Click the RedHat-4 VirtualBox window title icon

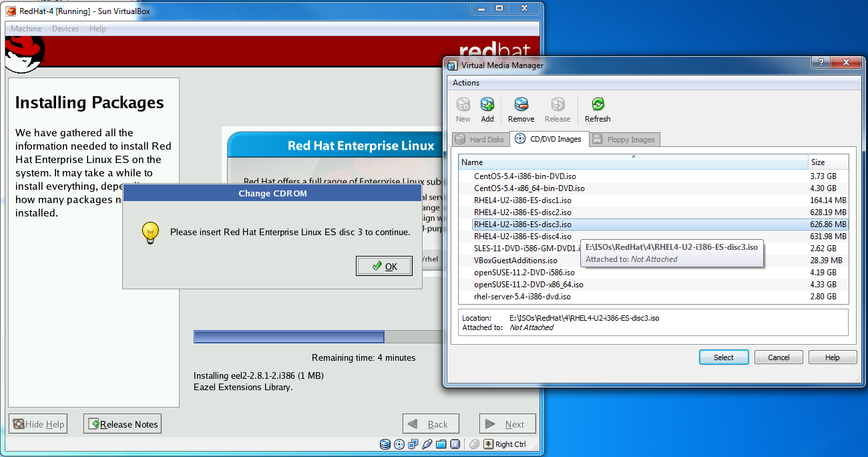(11, 11)
